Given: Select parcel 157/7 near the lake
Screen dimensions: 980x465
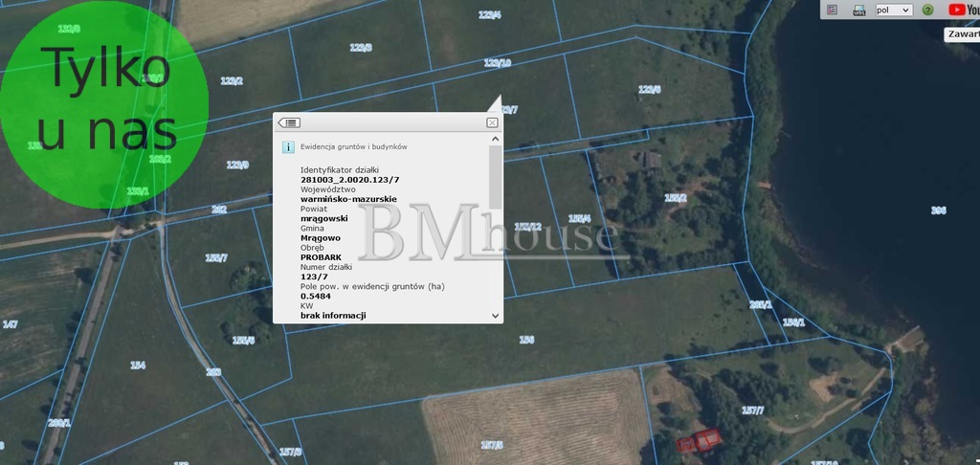Looking at the screenshot, I should click(x=753, y=410).
